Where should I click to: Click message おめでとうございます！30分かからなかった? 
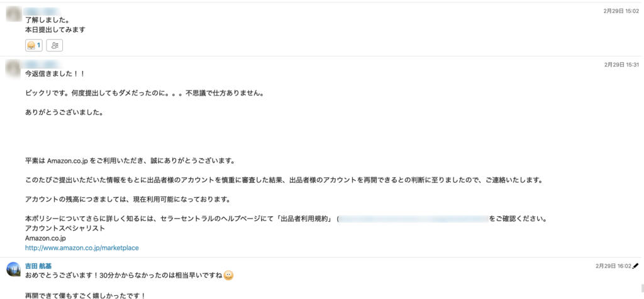point(124,276)
